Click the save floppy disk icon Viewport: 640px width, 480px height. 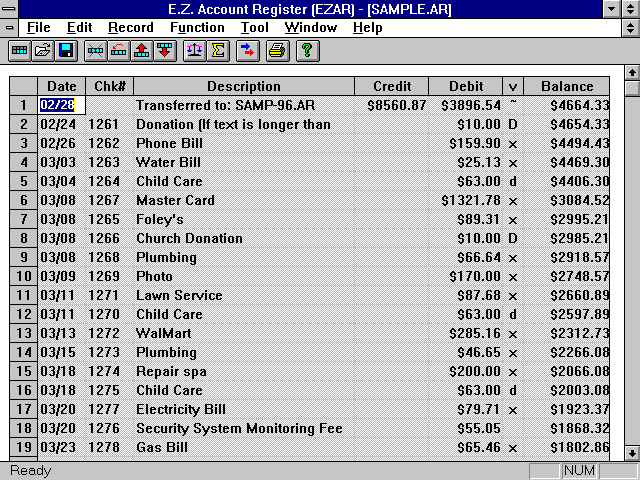tap(65, 49)
